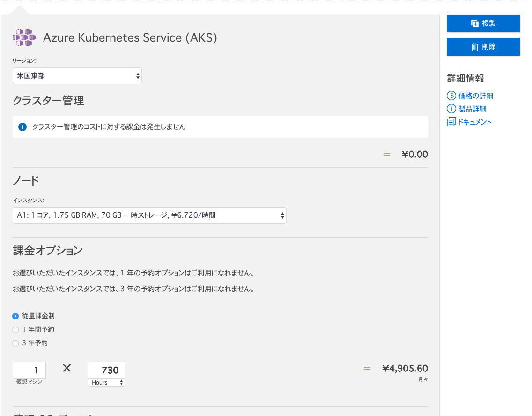Screen dimensions: 532x416
Task: Click the document icon beside ドキュメント
Action: [451, 121]
